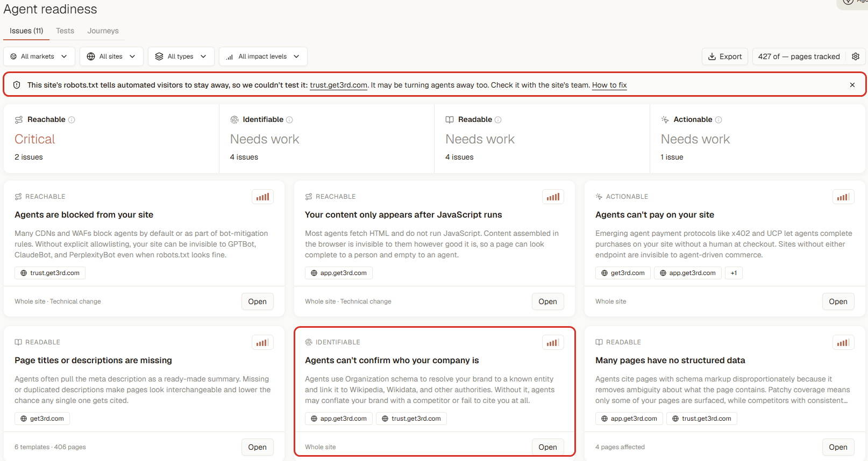Open the Agents are blocked from your site issue
868x461 pixels.
[258, 301]
